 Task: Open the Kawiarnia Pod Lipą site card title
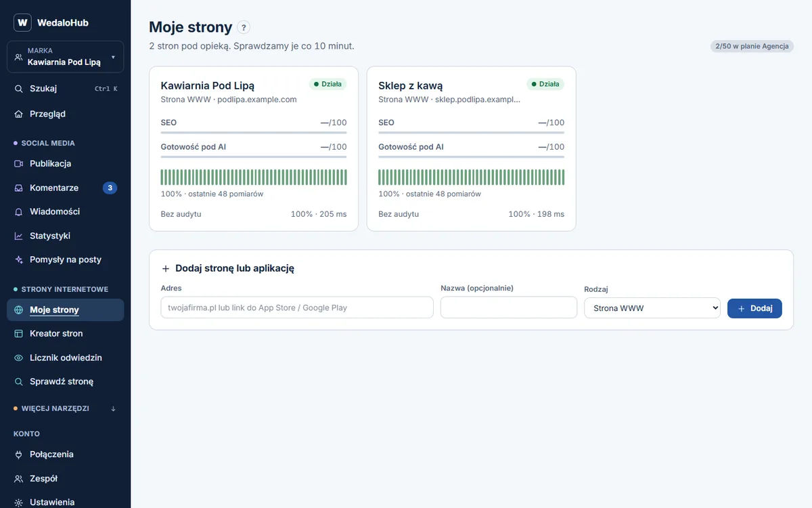click(x=208, y=86)
